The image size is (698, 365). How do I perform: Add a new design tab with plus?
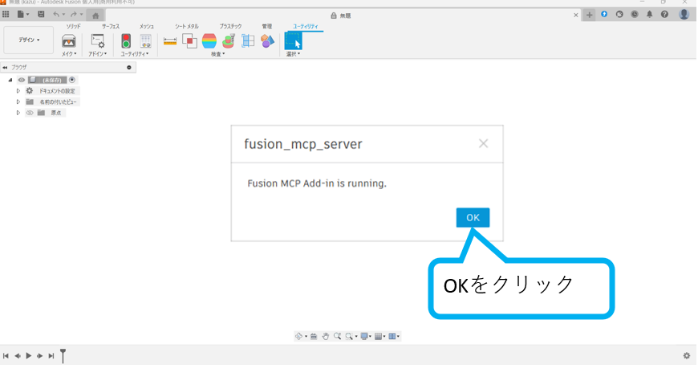click(589, 15)
